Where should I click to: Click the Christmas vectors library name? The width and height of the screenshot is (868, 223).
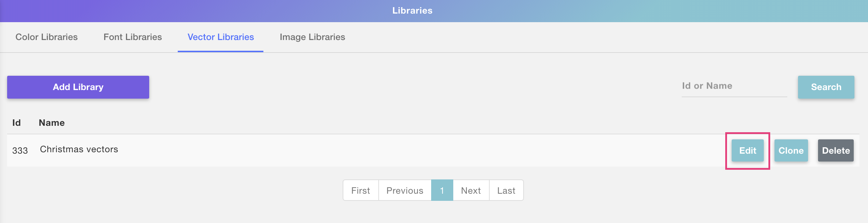[x=79, y=149]
